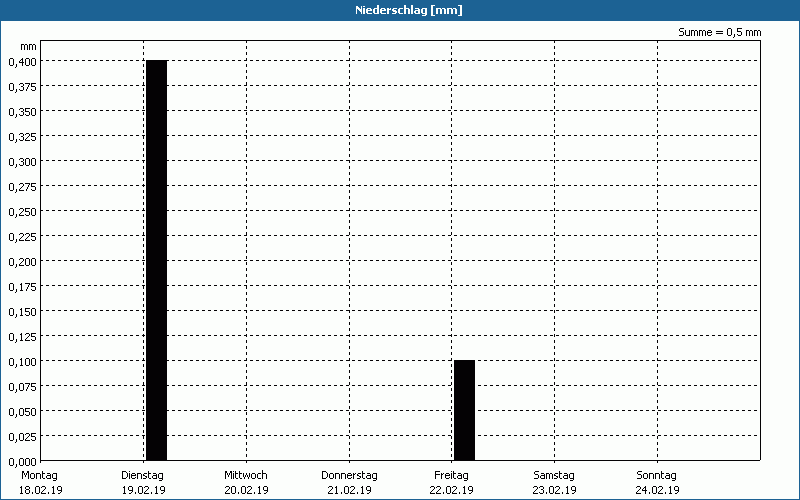Click the 0,025 y-axis value

pos(22,436)
